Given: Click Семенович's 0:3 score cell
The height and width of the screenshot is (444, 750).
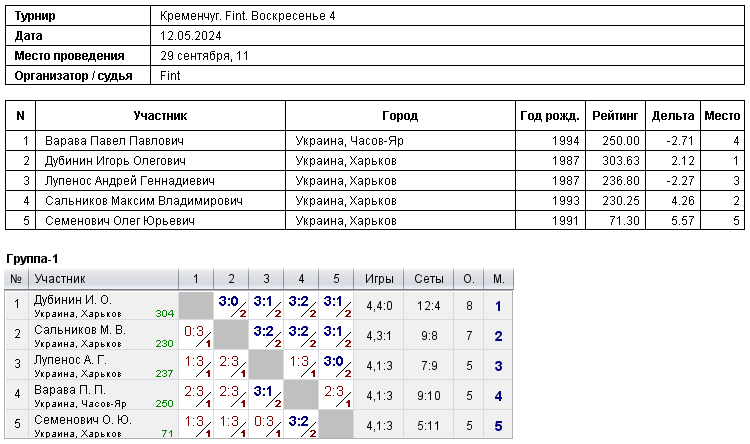Looking at the screenshot, I should [x=266, y=425].
